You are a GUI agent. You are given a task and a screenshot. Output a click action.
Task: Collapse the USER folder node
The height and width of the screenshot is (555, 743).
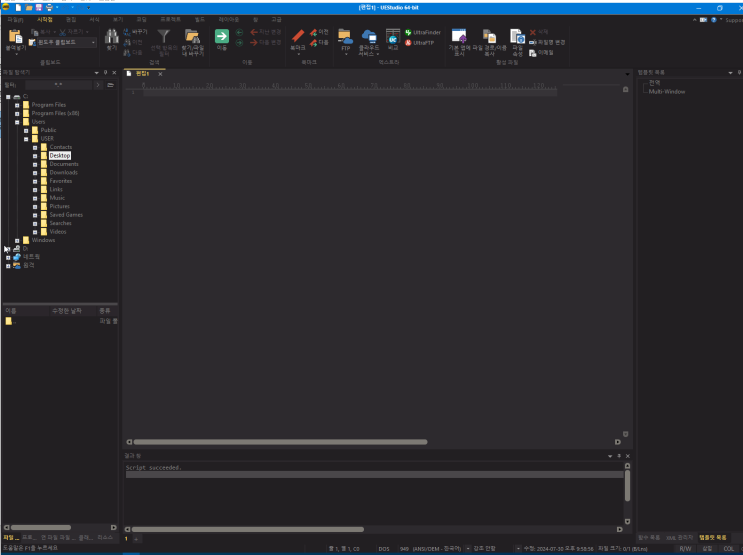[x=26, y=139]
